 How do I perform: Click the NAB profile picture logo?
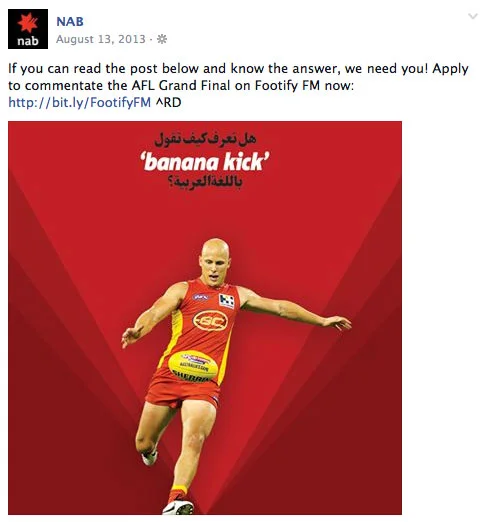(28, 29)
